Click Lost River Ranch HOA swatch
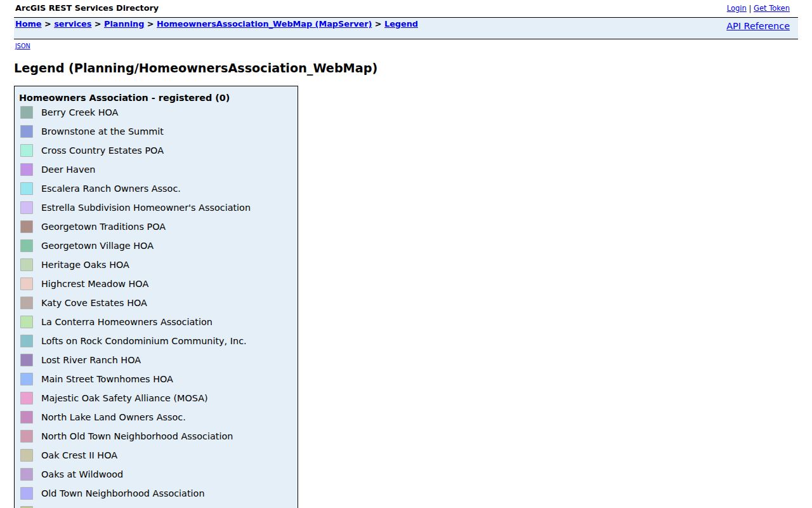This screenshot has width=812, height=508. point(27,360)
